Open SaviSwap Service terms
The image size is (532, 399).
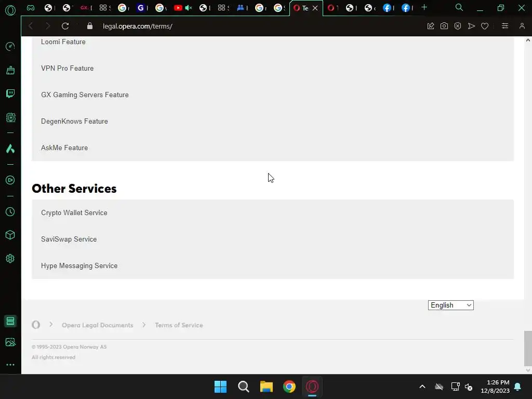pos(69,239)
